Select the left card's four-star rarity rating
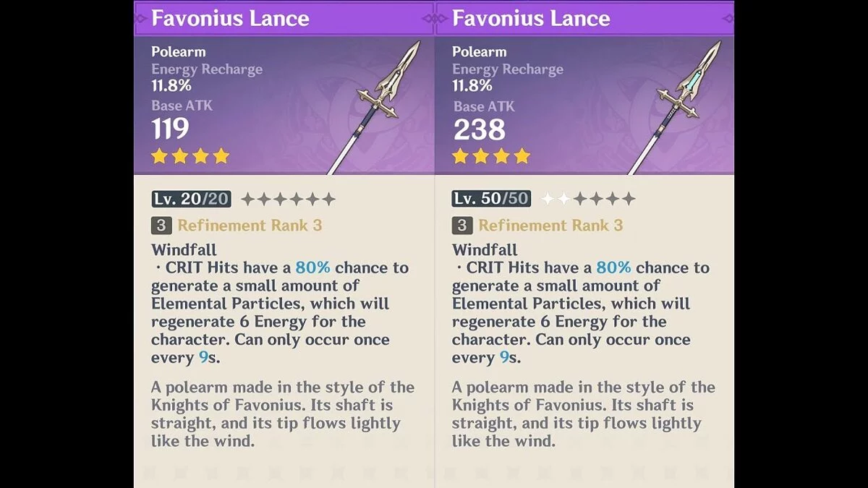 coord(190,156)
